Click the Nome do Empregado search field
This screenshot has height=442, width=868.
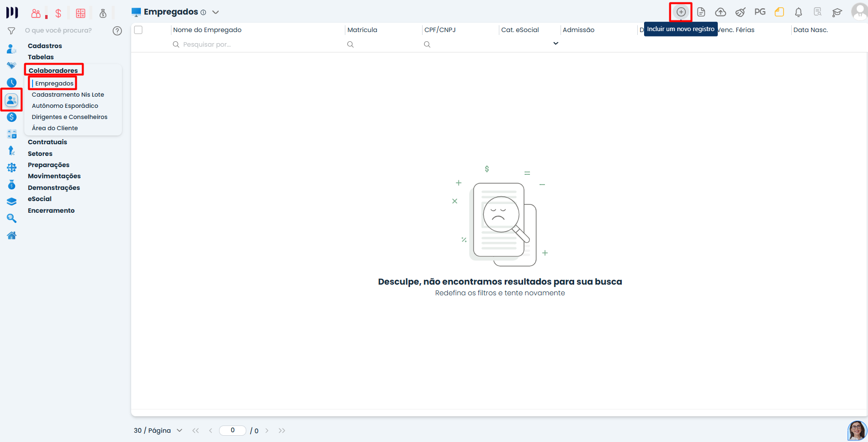point(257,44)
